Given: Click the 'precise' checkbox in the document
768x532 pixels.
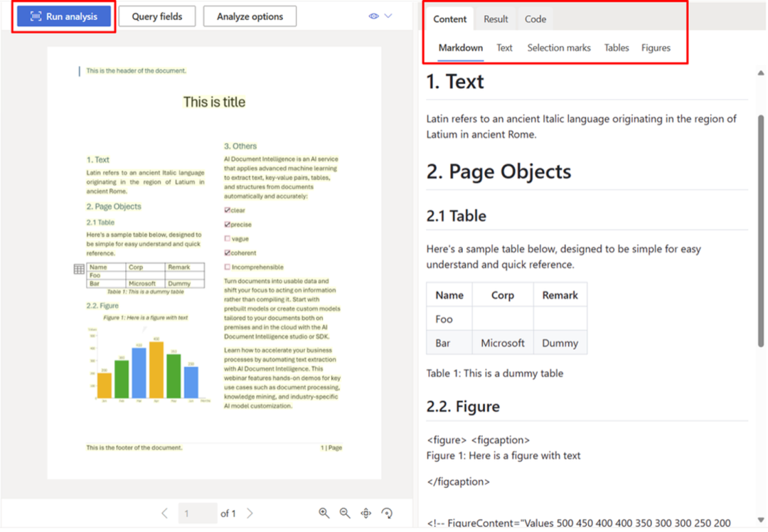Looking at the screenshot, I should click(x=228, y=224).
